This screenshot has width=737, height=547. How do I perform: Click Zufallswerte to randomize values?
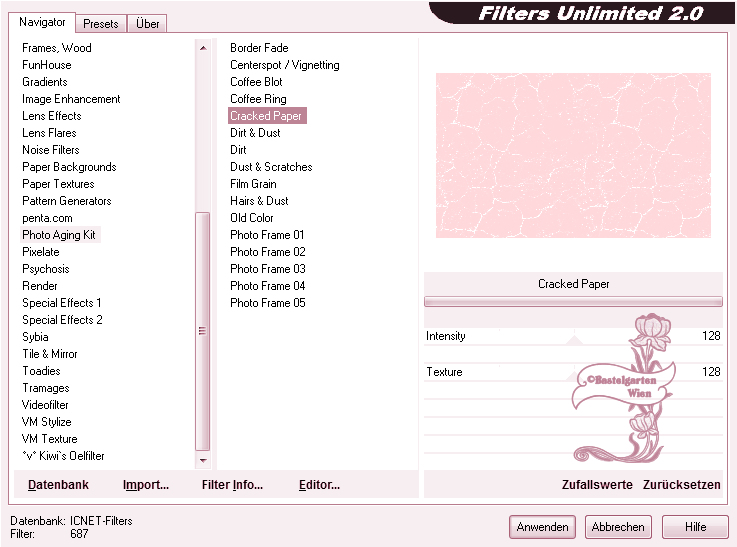click(597, 485)
